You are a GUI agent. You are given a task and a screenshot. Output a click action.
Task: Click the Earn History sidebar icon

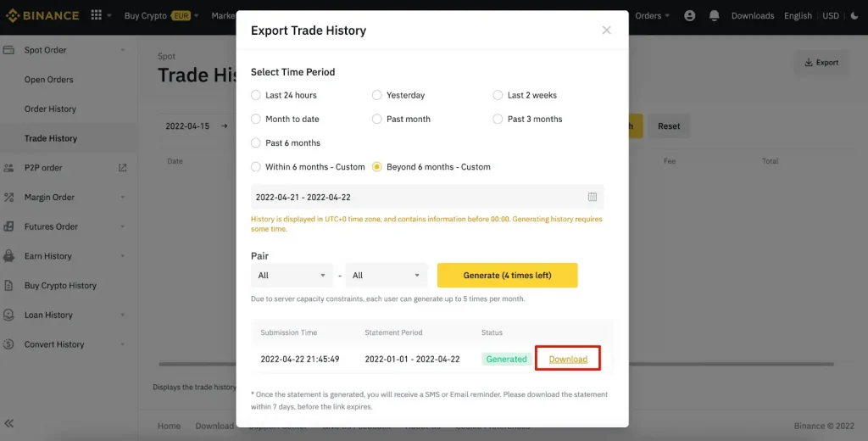[x=9, y=256]
